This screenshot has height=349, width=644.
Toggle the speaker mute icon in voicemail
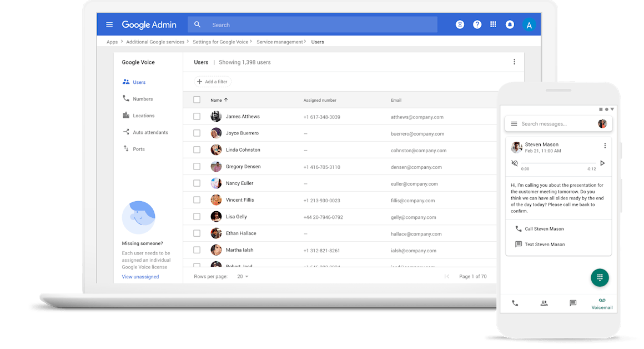point(515,163)
